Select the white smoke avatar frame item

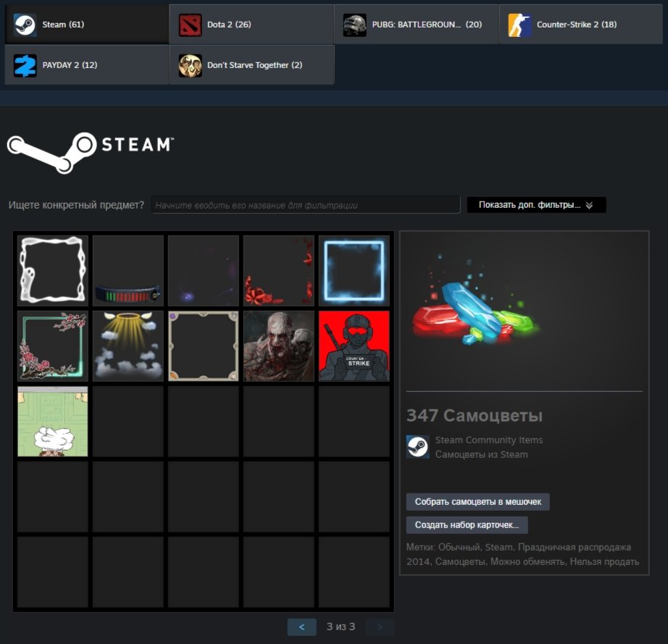click(53, 270)
